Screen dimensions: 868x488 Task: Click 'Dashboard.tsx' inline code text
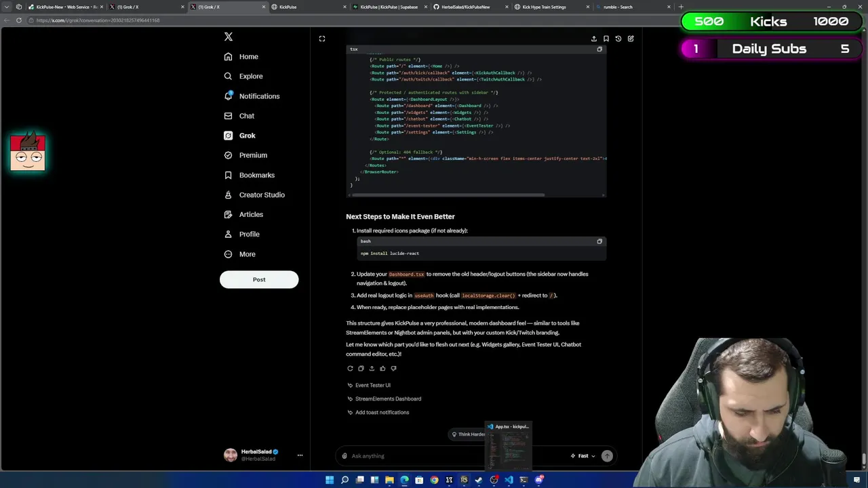[406, 274]
